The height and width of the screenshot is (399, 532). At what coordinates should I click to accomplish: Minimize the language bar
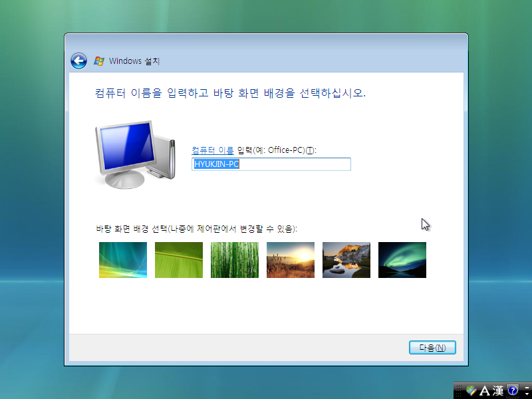coord(527,388)
